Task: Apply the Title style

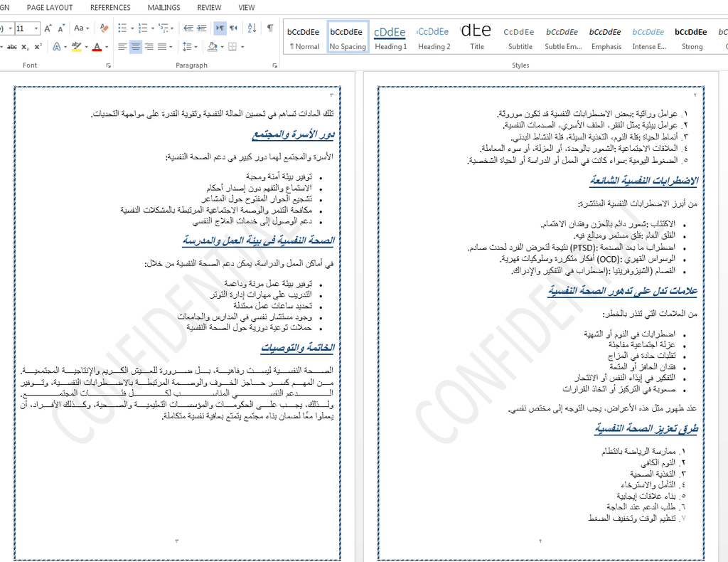Action: pos(477,37)
